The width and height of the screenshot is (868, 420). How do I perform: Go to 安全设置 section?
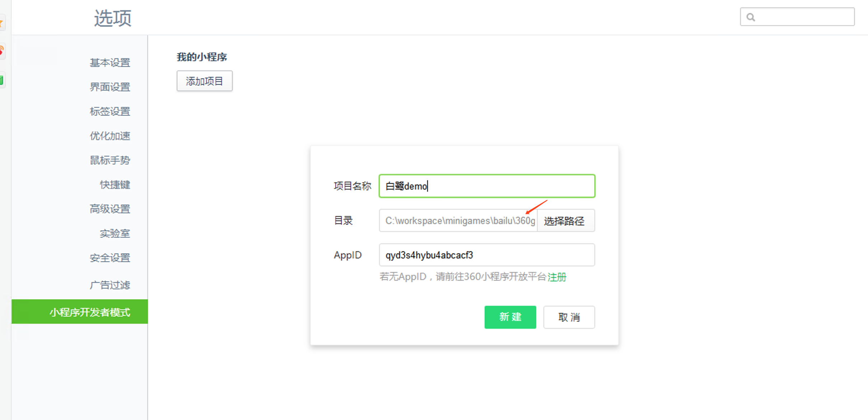(x=110, y=258)
